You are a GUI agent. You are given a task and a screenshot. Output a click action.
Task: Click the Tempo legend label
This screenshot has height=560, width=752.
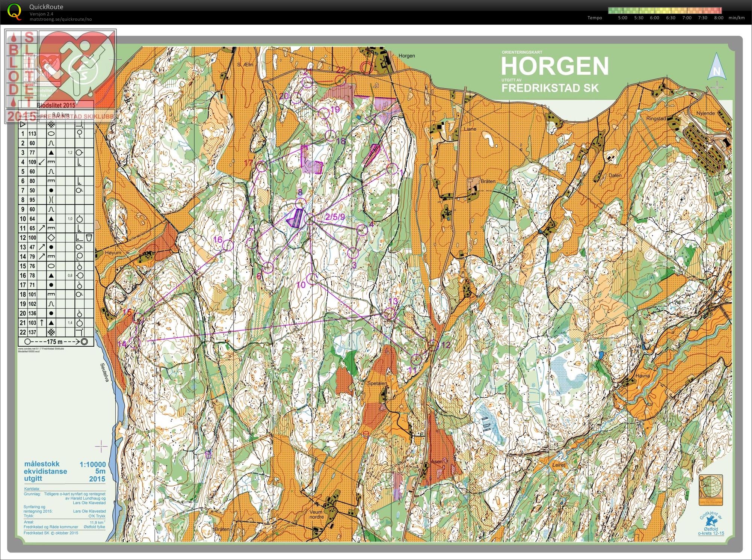pyautogui.click(x=595, y=18)
